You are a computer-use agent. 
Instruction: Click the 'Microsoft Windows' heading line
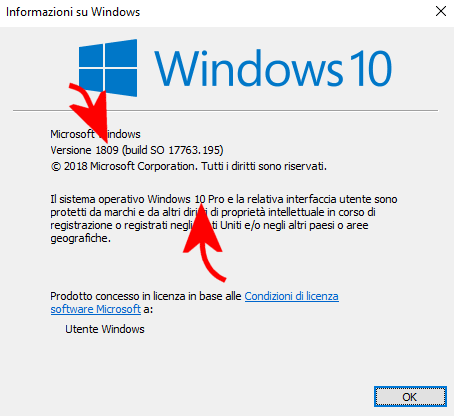pos(95,134)
